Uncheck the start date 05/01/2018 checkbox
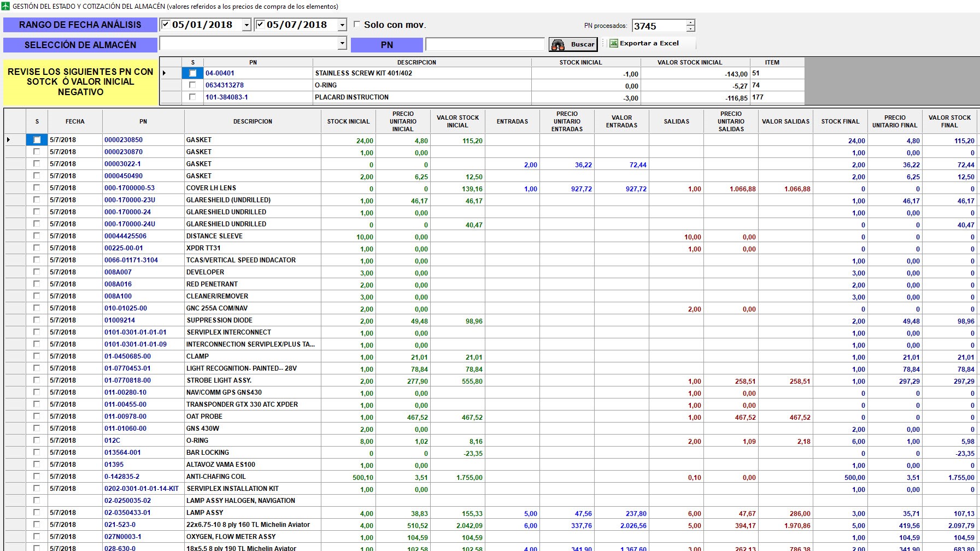 click(166, 25)
